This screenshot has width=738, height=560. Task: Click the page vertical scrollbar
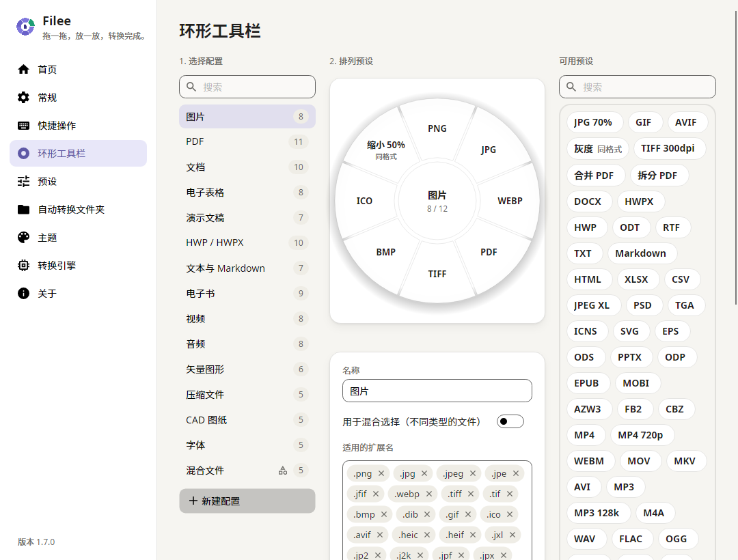736,158
